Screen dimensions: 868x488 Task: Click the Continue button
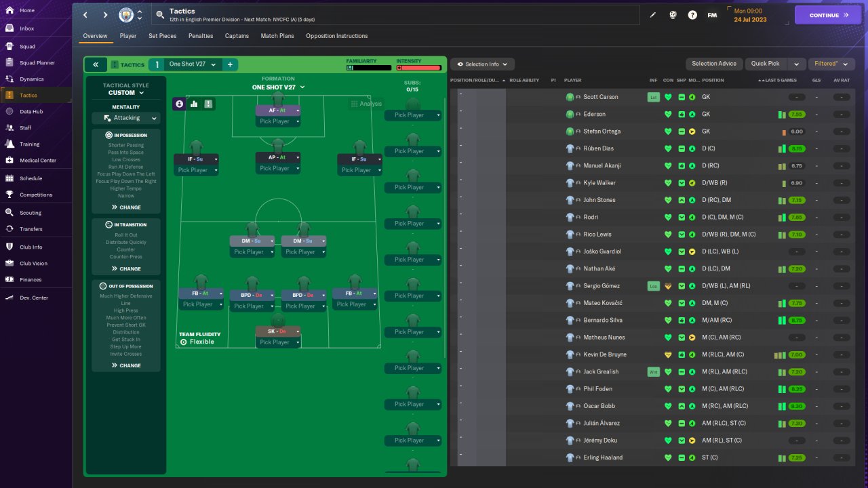(827, 15)
